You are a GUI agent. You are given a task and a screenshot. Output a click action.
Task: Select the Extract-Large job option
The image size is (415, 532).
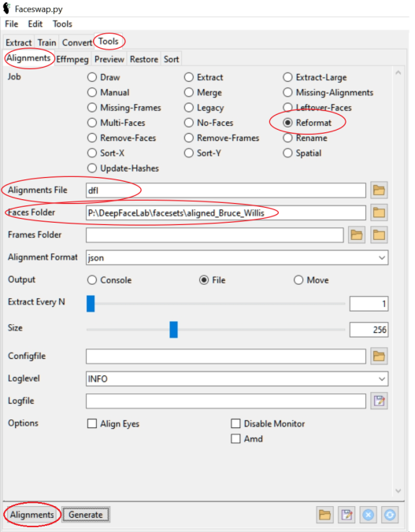315,77
